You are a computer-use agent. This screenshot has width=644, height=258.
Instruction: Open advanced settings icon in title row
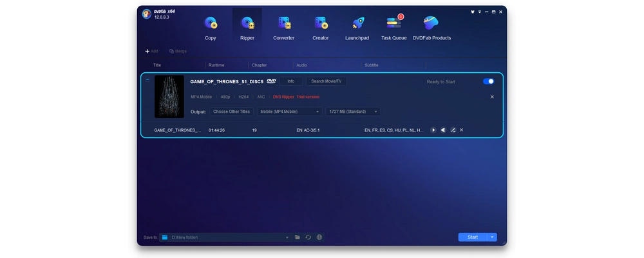tap(443, 130)
